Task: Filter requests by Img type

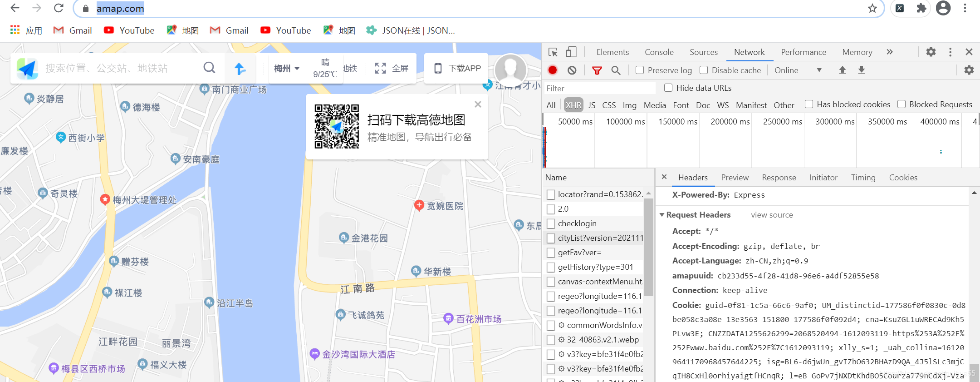Action: coord(630,105)
